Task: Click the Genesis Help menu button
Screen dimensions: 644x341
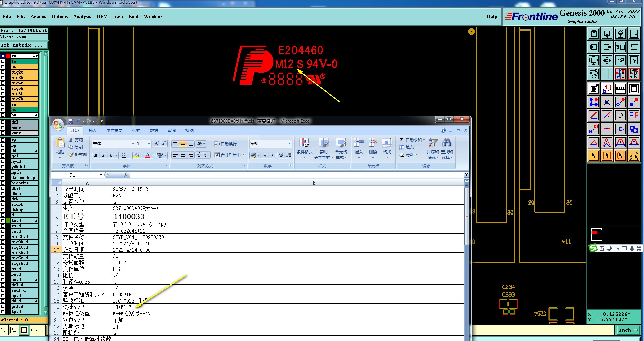Action: (x=492, y=16)
